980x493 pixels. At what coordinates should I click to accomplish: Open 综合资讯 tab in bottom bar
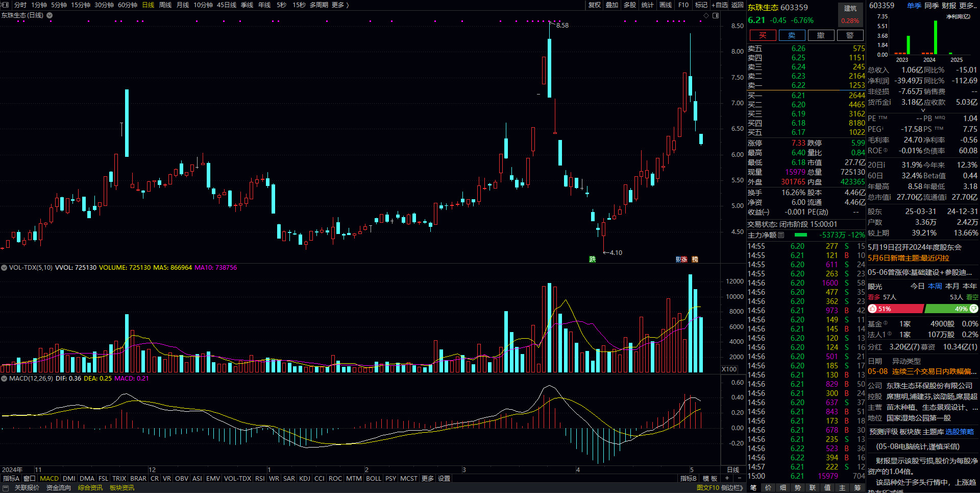pos(90,488)
